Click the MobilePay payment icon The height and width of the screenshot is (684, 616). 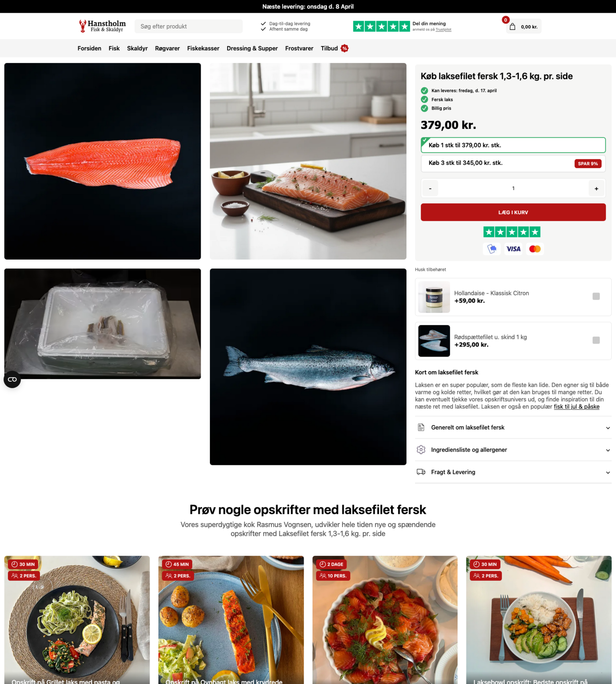(492, 249)
